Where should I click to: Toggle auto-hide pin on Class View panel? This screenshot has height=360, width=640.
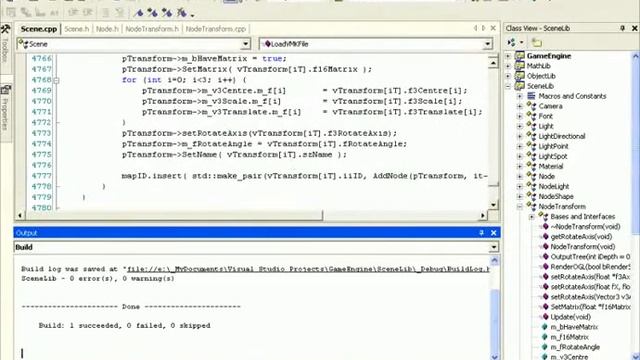[x=622, y=28]
